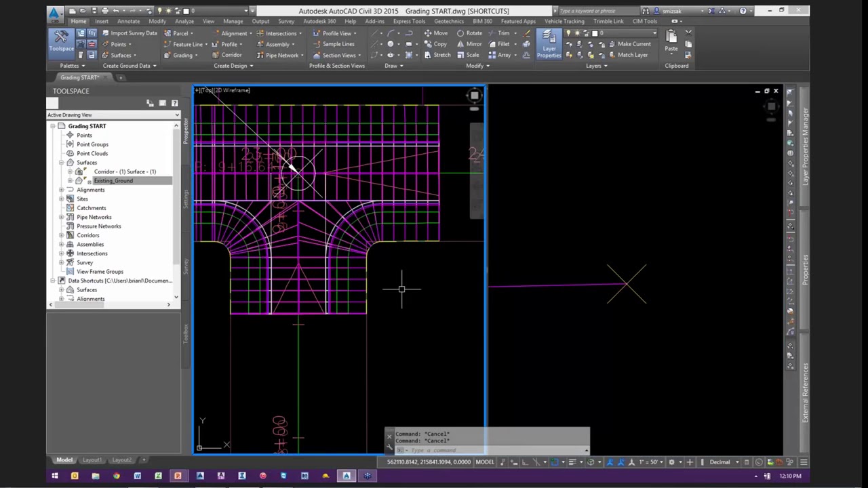Open the Geotechnics ribbon tab
868x488 pixels.
449,21
